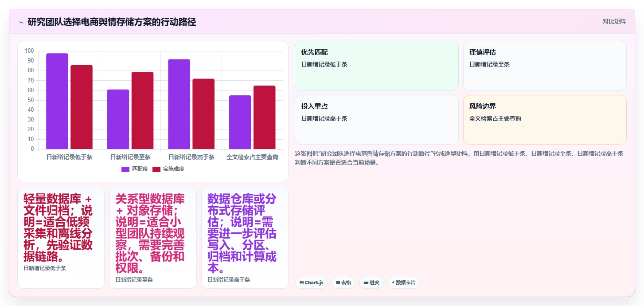
Task: Select the 优先匹配 card heading
Action: coord(314,52)
